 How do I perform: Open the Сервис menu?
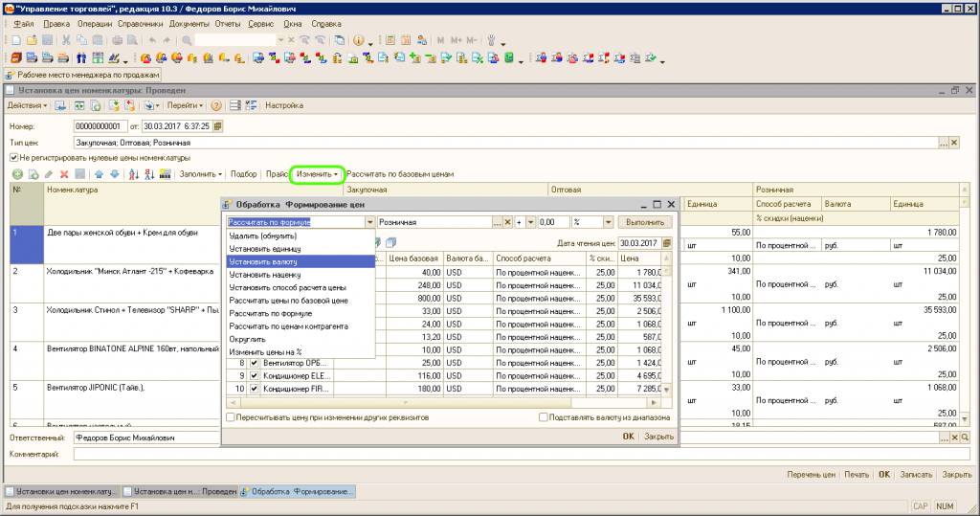click(x=260, y=24)
